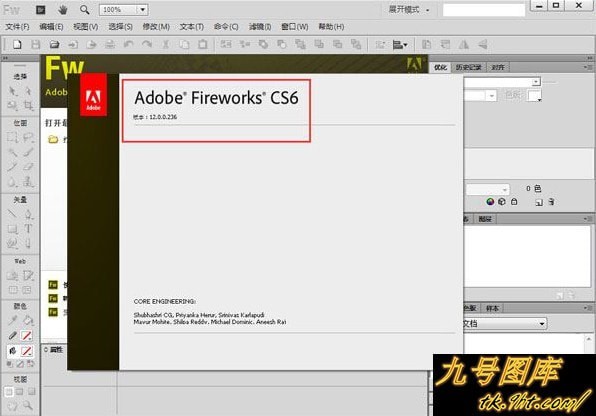Open the 视图(V) menu
The height and width of the screenshot is (416, 596).
tap(86, 27)
